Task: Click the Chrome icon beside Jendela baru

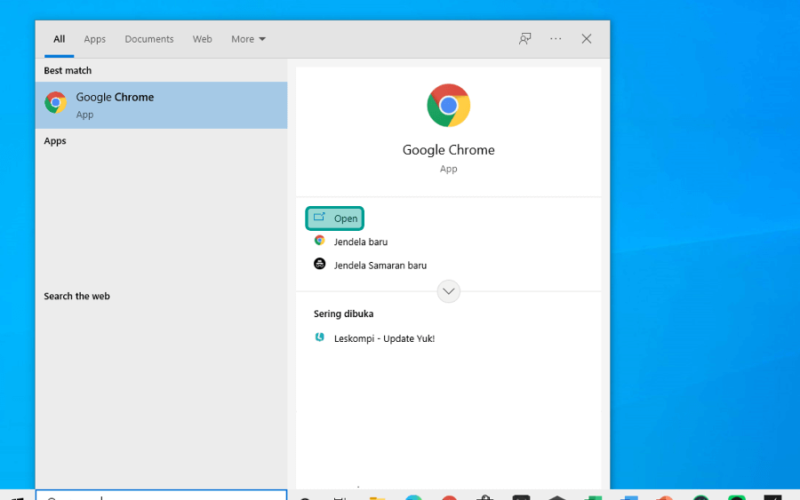Action: 319,240
